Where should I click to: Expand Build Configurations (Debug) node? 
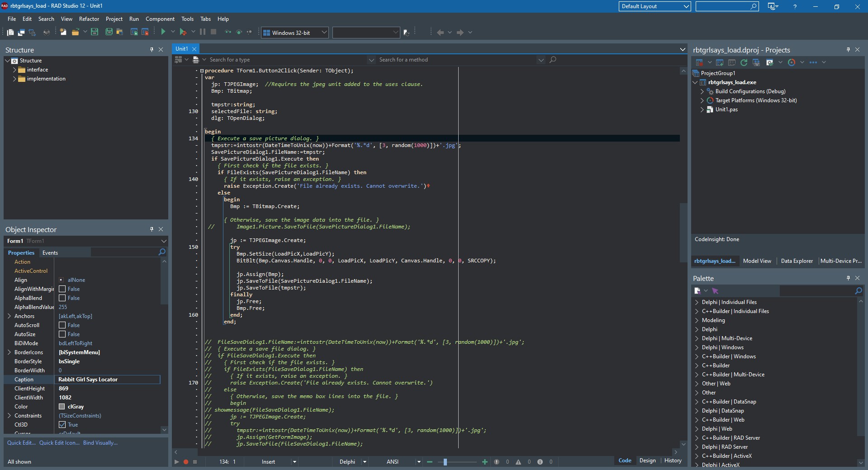(x=702, y=91)
